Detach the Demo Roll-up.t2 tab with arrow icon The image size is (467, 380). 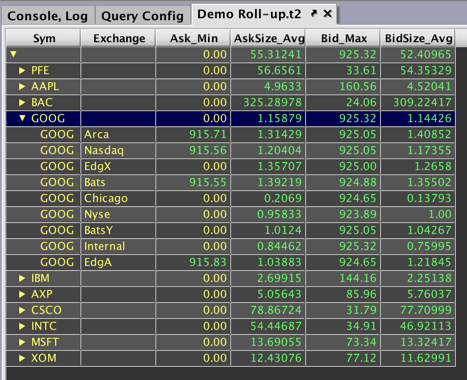point(314,14)
